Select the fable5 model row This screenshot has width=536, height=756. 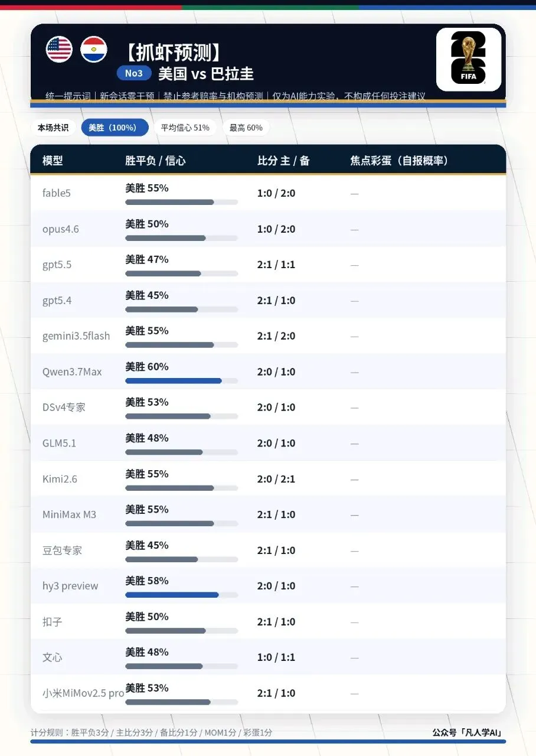(268, 193)
